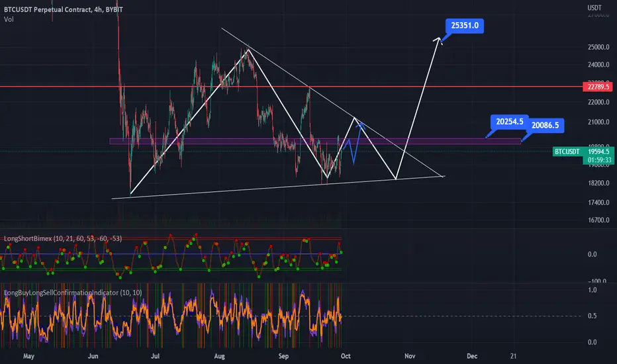Click the Oct label on time axis
Viewport: 617px width, 364px height.
[x=346, y=356]
